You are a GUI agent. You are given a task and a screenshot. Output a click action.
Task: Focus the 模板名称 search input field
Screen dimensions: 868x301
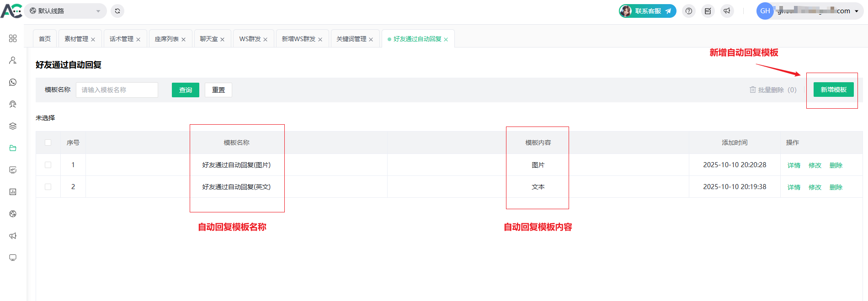tap(117, 90)
